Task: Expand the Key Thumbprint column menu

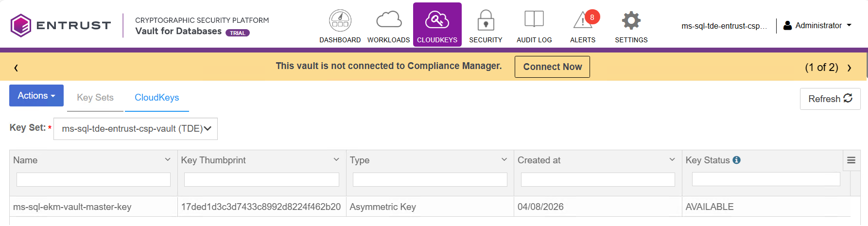Action: tap(336, 159)
